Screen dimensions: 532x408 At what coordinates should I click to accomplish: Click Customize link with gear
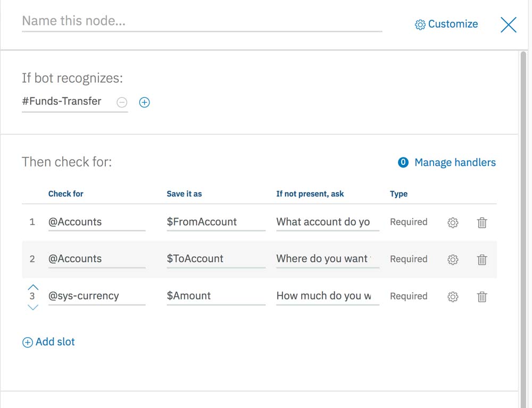click(x=446, y=24)
